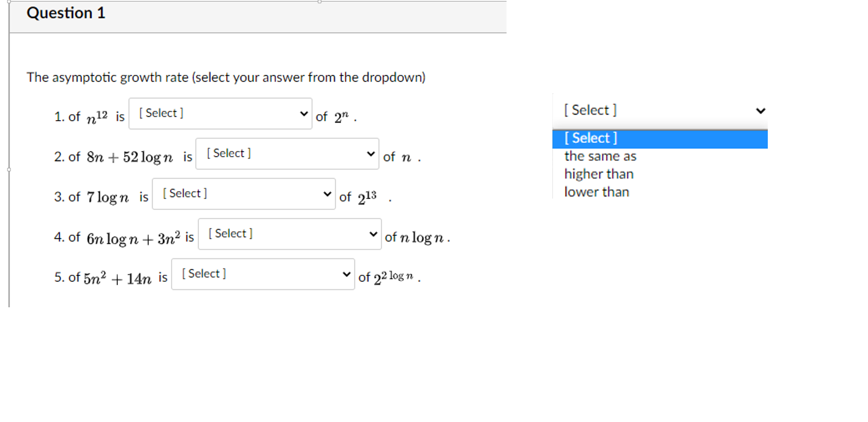Click the chevron on the first Select dropdown

tap(304, 114)
